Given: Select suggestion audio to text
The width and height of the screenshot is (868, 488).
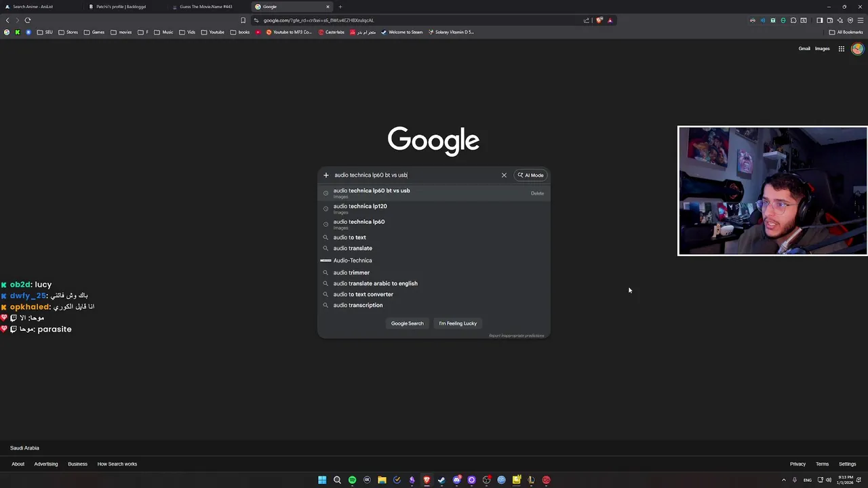Looking at the screenshot, I should click(434, 237).
